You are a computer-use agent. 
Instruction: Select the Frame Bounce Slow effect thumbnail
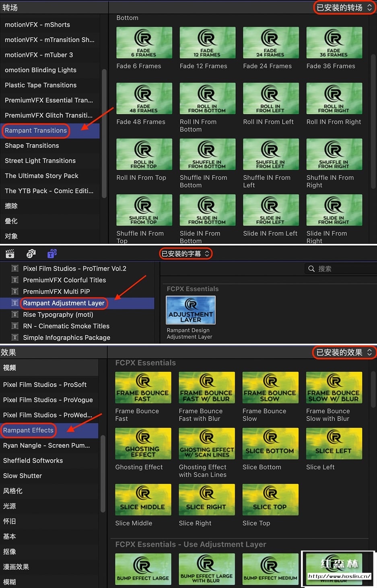(270, 388)
